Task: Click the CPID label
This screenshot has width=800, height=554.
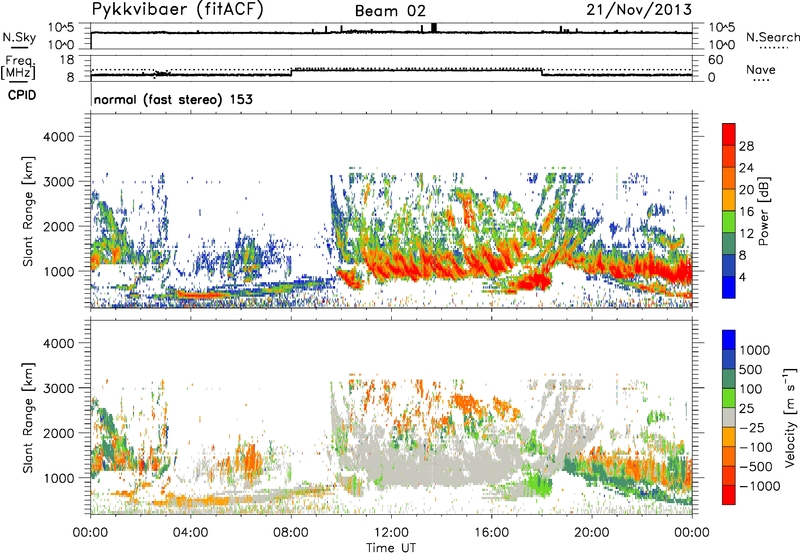Action: (22, 95)
